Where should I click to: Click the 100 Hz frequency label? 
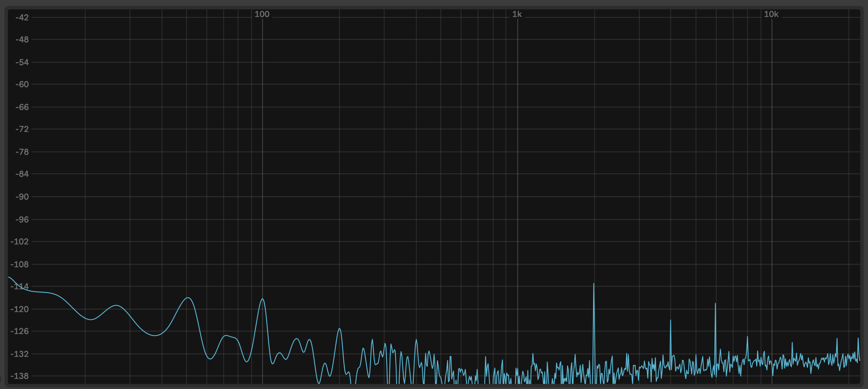tap(262, 14)
